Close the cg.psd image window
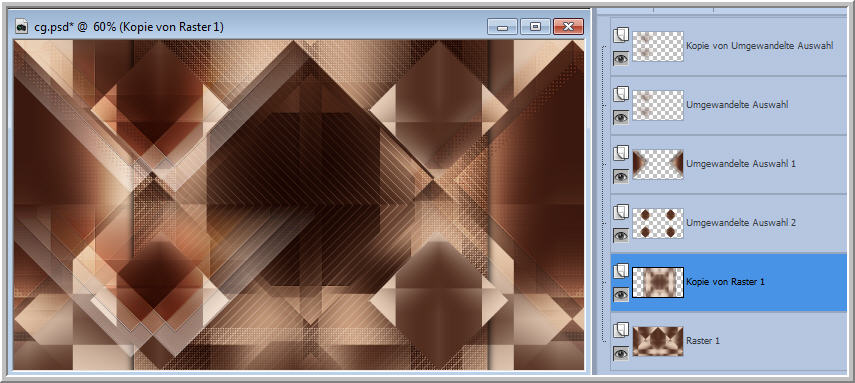The height and width of the screenshot is (383, 855). [x=568, y=26]
